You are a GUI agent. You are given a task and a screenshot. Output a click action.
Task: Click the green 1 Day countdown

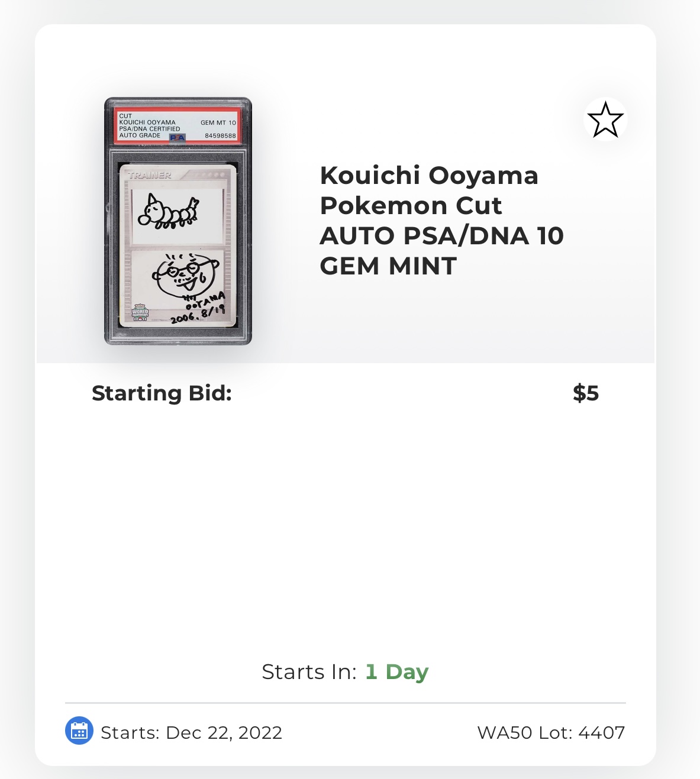tap(397, 672)
